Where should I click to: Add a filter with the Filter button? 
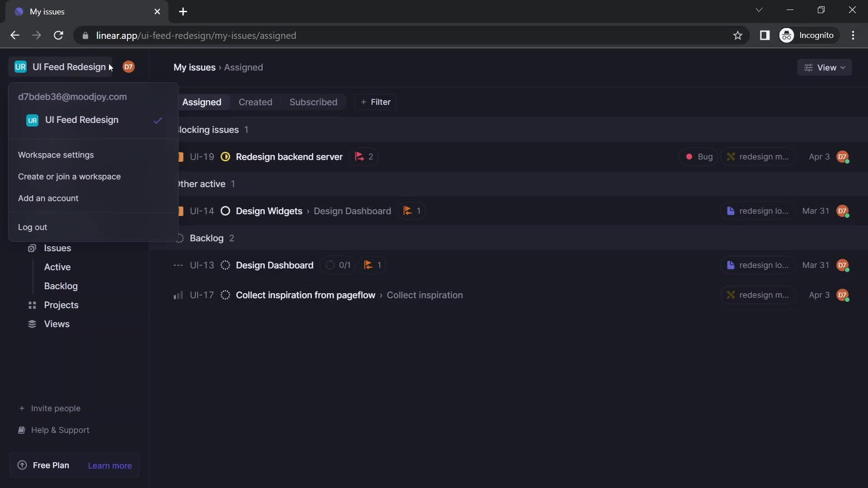pos(376,102)
